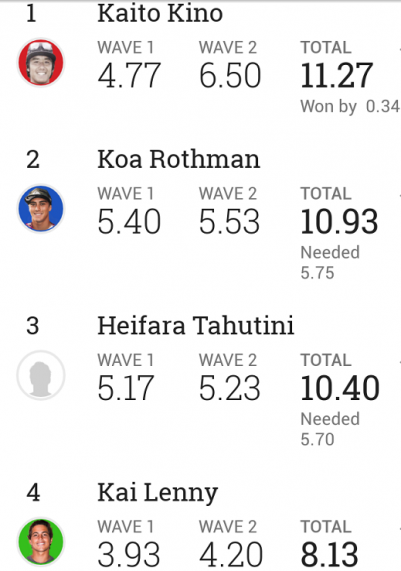Tap the Needed 5.75 note
This screenshot has height=571, width=401.
pos(330,263)
